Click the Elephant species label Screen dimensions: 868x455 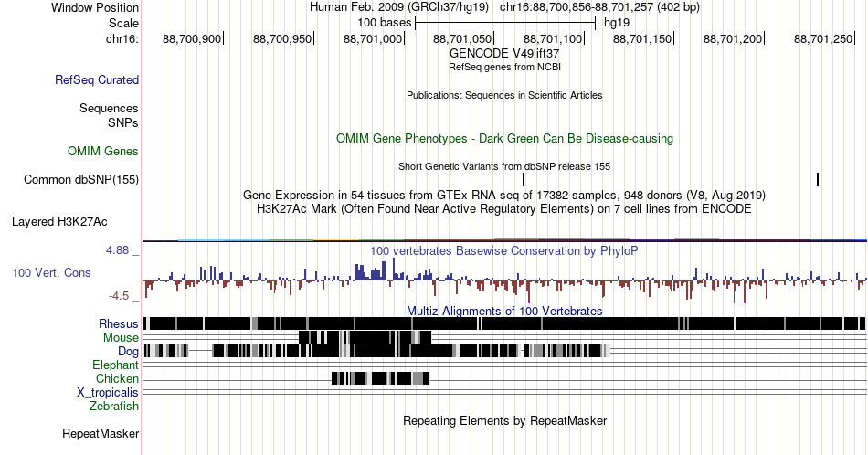point(115,365)
